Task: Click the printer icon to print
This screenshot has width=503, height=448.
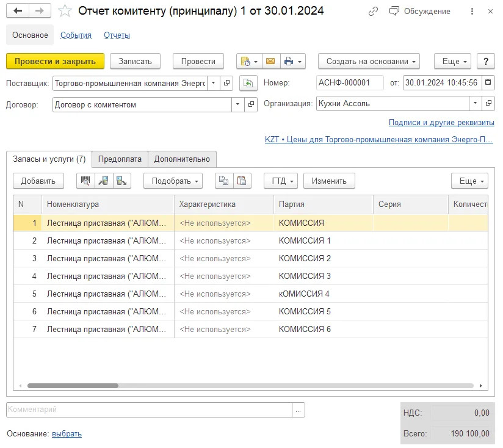Action: point(289,61)
